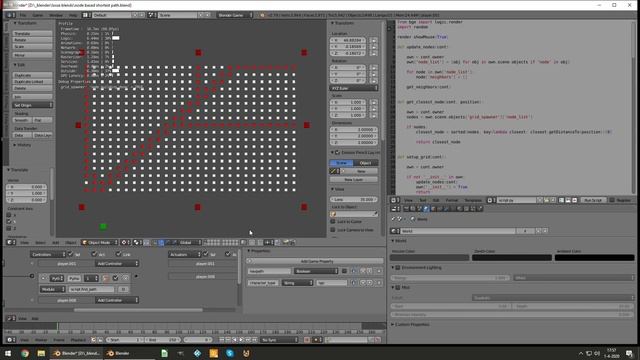The width and height of the screenshot is (640, 360).
Task: Toggle the Controllers Link checkbox
Action: 118,254
